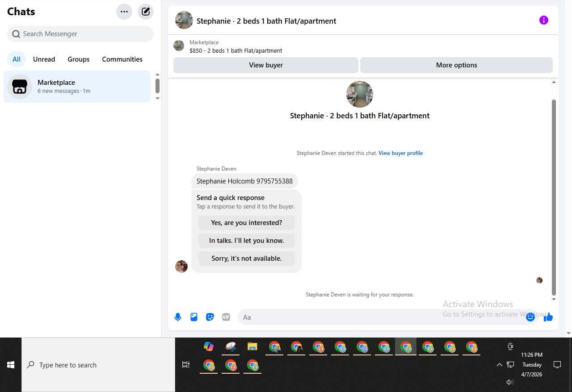The width and height of the screenshot is (572, 392).
Task: Open the taskbar clock showing 11:26 PM
Action: pyautogui.click(x=532, y=365)
